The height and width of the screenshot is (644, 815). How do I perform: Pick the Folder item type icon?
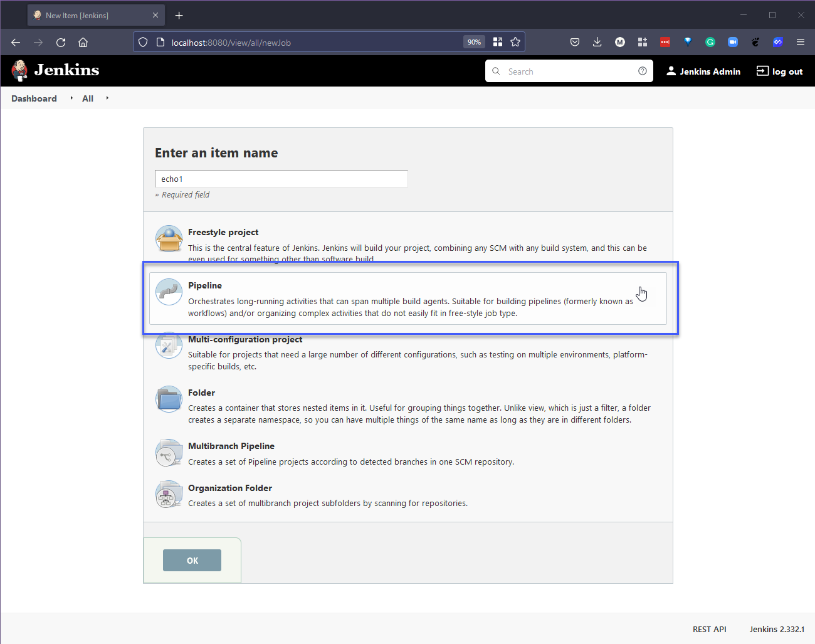coord(169,399)
